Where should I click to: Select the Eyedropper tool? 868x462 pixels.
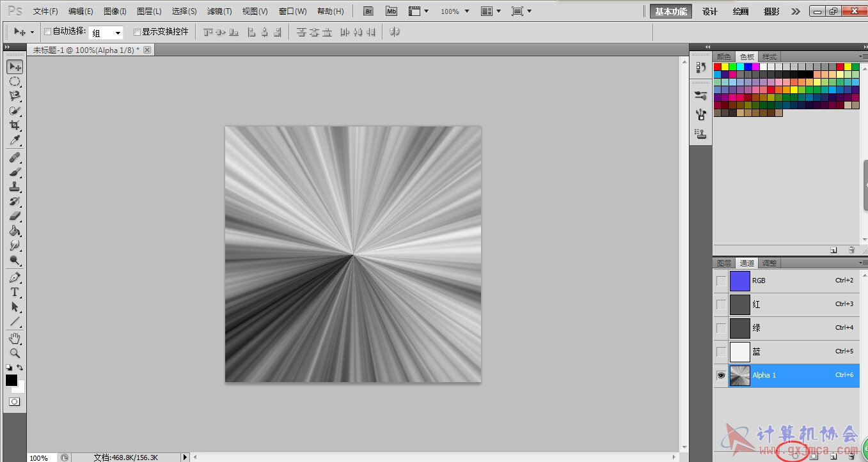[x=15, y=141]
